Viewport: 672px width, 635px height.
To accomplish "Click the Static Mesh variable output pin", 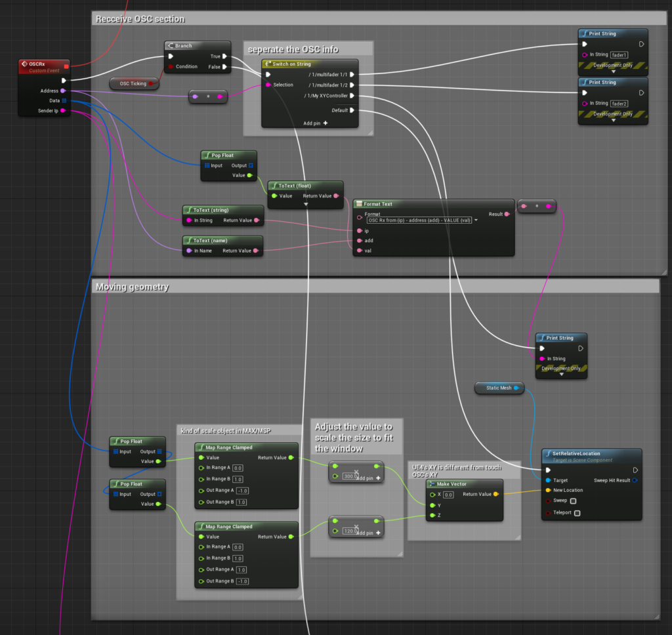I will click(516, 388).
